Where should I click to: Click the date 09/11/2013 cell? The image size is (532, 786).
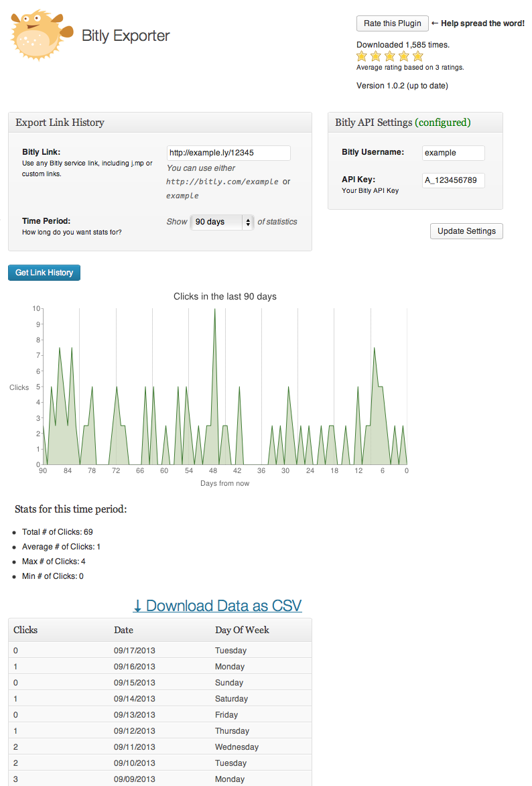[135, 747]
